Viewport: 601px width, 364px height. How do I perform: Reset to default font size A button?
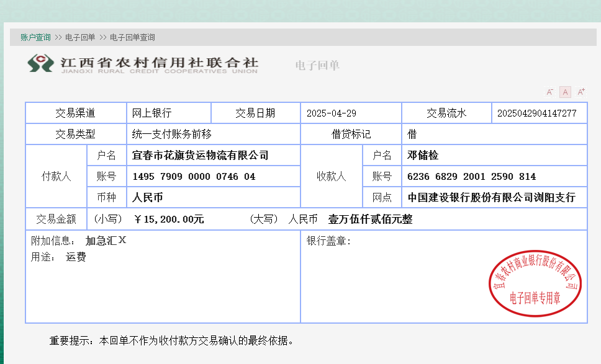566,92
